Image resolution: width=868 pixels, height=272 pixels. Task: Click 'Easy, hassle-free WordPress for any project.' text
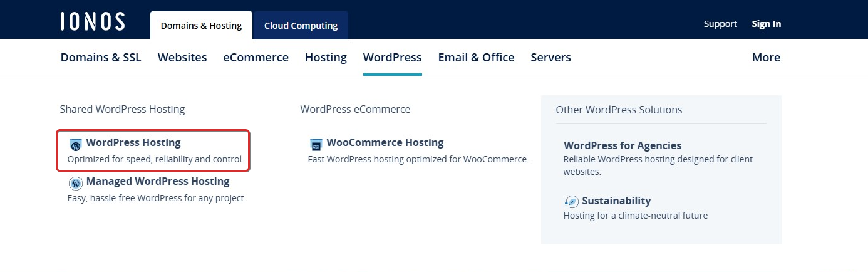coord(157,198)
